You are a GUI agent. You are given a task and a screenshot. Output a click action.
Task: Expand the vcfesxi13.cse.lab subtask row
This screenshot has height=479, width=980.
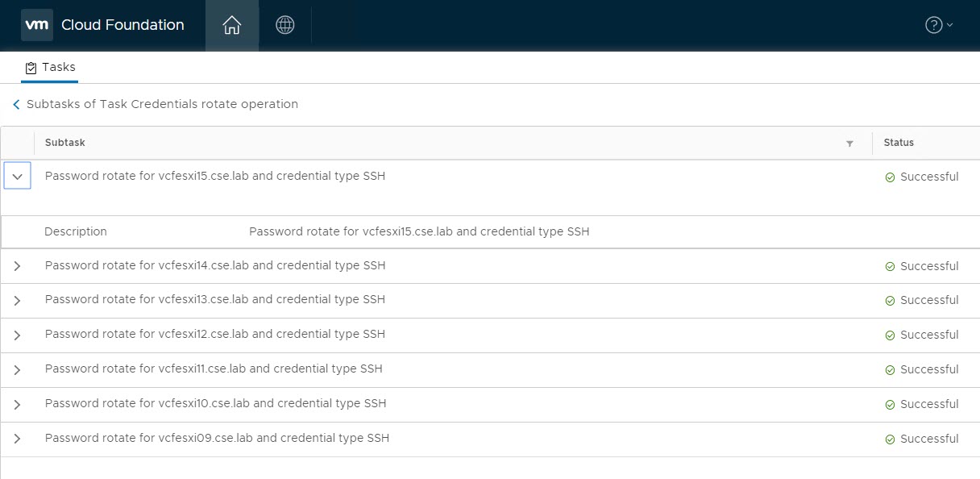pos(18,300)
